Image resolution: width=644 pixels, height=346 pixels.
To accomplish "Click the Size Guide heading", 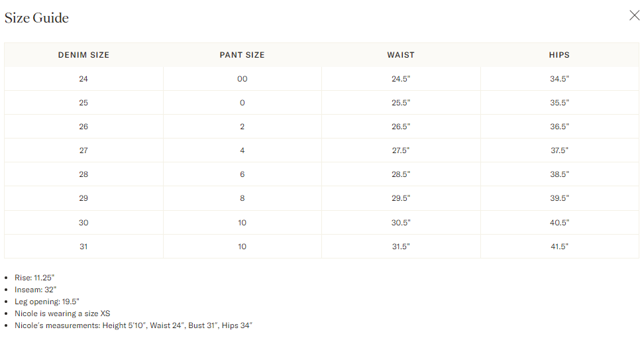I will (x=36, y=18).
